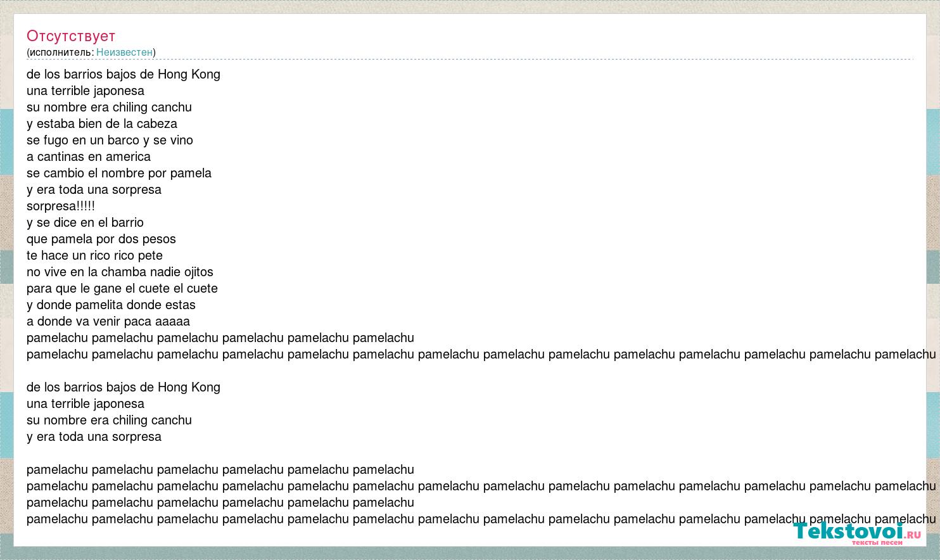Screen dimensions: 940x560
Task: Click 'que pamela por dos pesos' line
Action: 101,239
